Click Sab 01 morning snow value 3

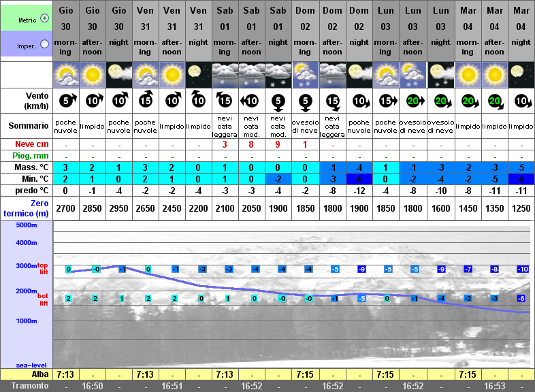pos(225,144)
